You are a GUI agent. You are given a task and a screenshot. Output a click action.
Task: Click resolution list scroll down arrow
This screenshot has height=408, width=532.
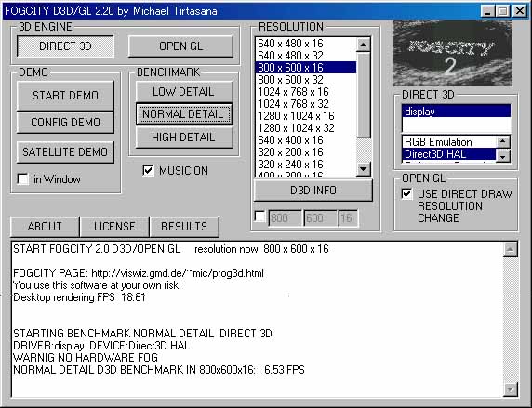[364, 169]
